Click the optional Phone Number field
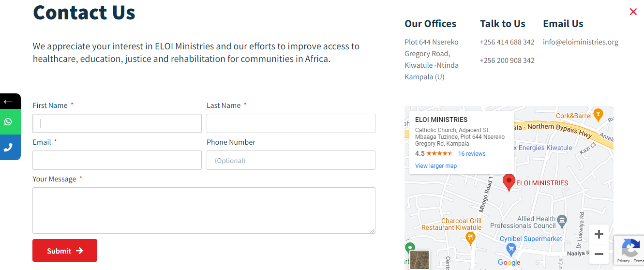The height and width of the screenshot is (270, 644). (x=291, y=160)
